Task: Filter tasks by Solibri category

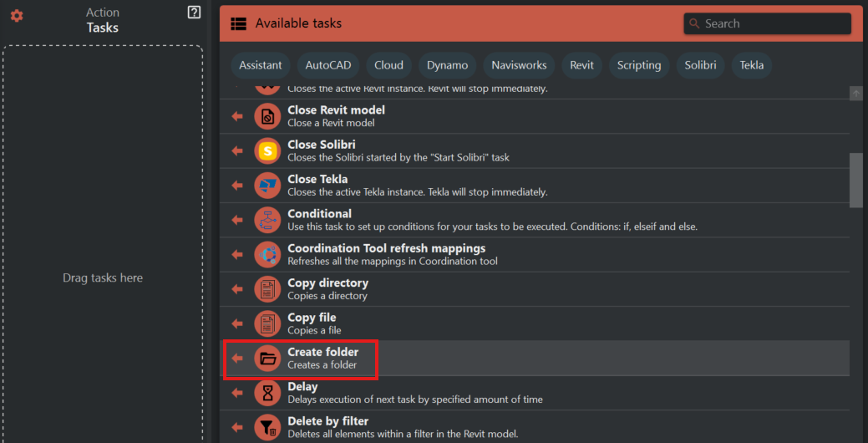Action: 700,65
